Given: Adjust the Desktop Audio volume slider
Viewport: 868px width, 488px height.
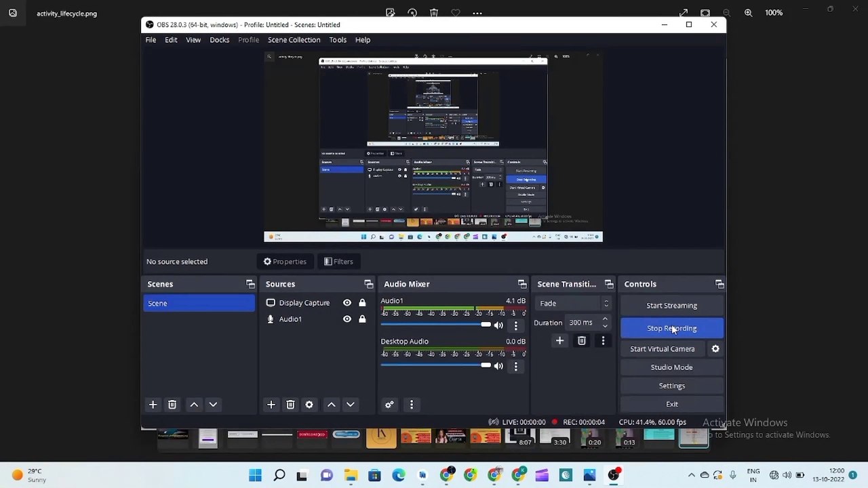Looking at the screenshot, I should pyautogui.click(x=435, y=366).
